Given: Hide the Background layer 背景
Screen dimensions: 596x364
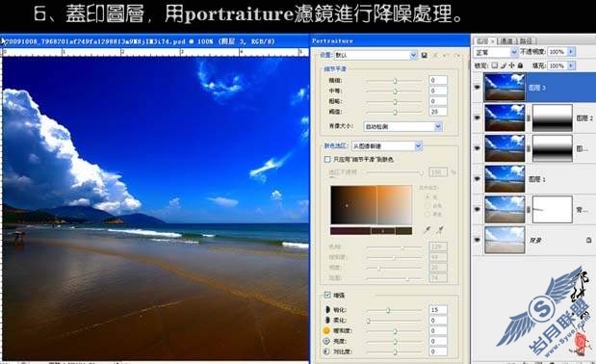Looking at the screenshot, I should click(x=478, y=240).
